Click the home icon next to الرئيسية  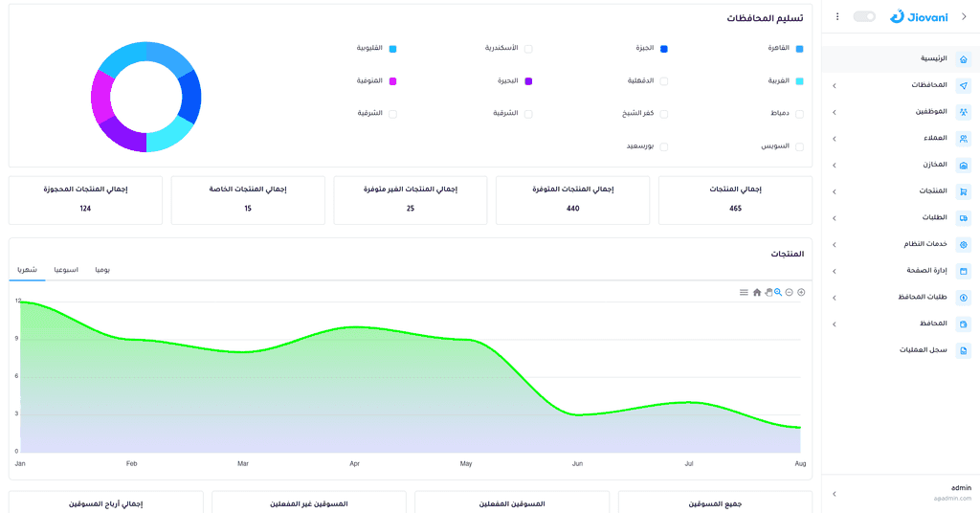963,58
